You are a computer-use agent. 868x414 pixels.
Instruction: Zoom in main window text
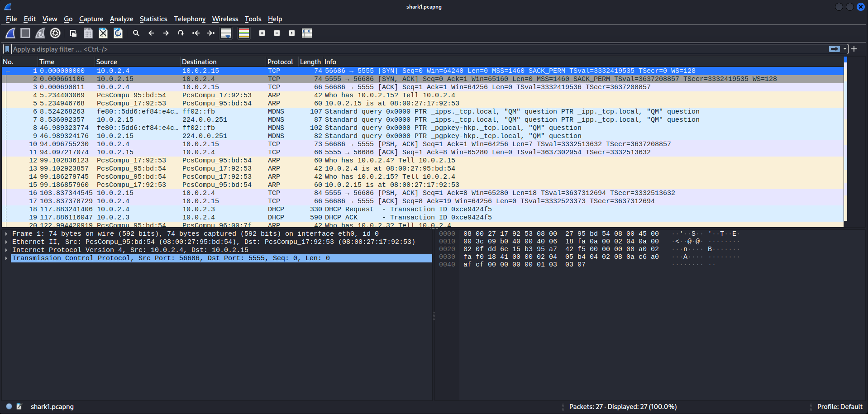pos(262,33)
